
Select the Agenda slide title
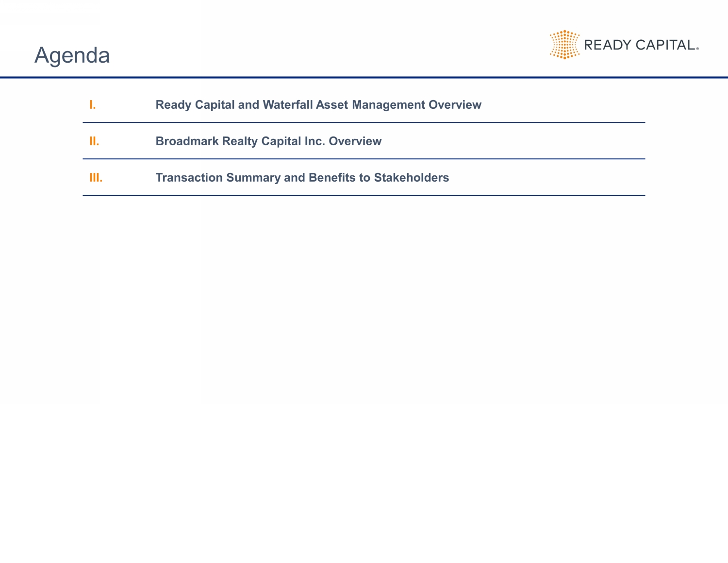click(x=72, y=55)
